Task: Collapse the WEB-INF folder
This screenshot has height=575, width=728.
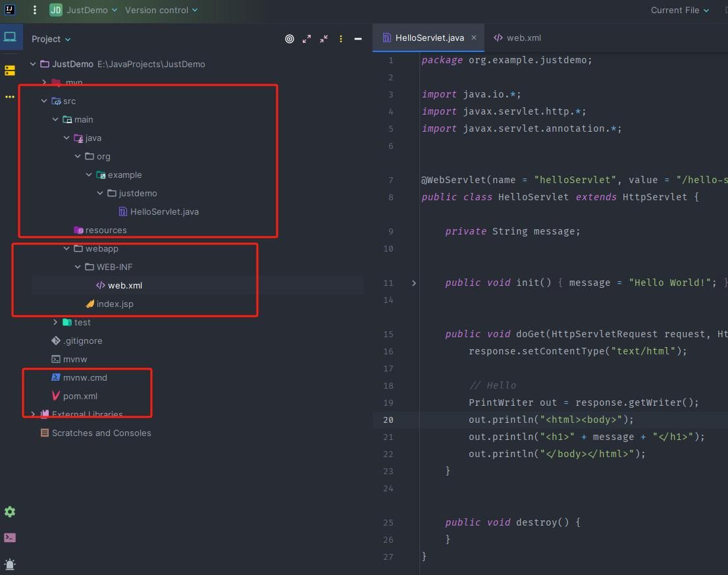Action: tap(78, 267)
